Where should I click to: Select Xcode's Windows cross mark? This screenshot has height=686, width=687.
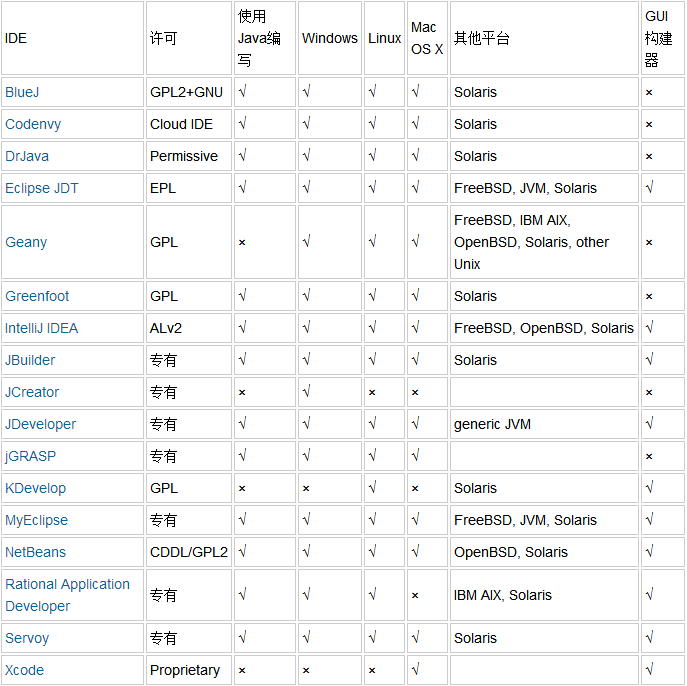click(306, 670)
